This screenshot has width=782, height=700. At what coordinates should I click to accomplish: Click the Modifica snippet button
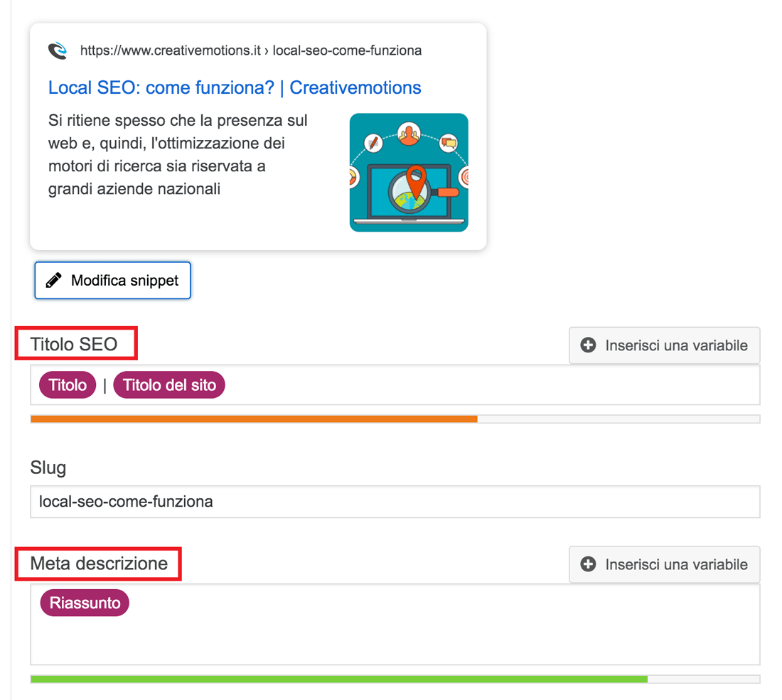point(113,280)
